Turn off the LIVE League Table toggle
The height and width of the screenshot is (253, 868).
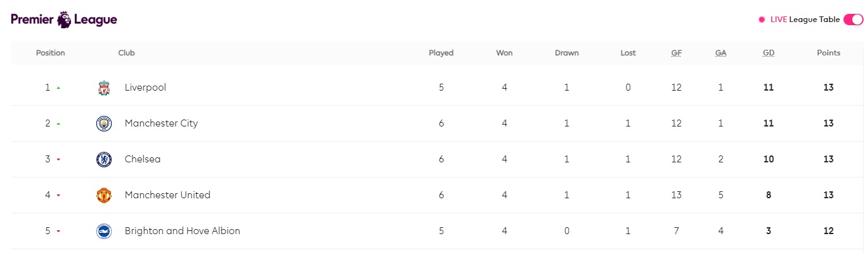coord(853,20)
